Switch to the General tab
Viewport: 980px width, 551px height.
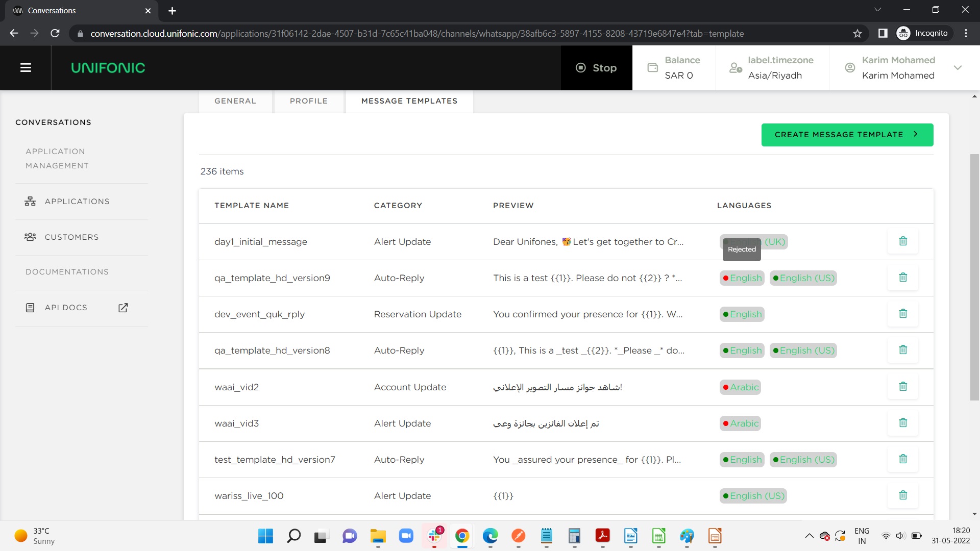coord(235,101)
